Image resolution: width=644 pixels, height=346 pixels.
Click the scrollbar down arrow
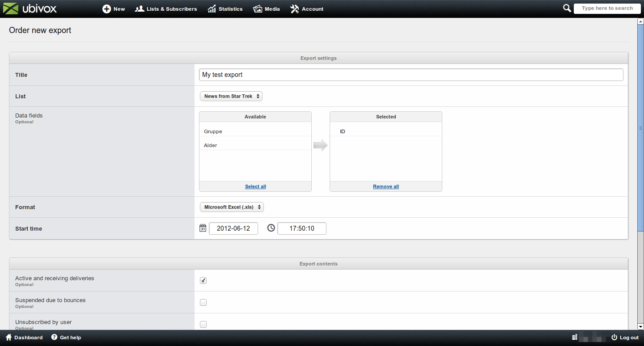tap(640, 327)
